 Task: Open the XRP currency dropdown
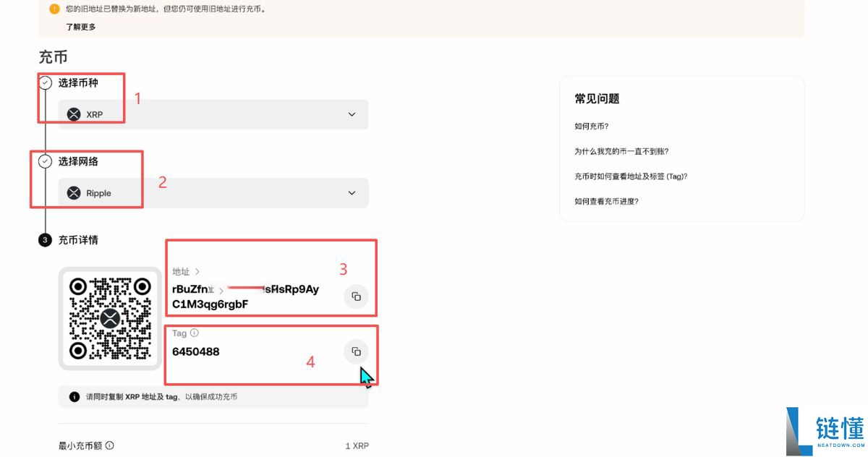352,114
